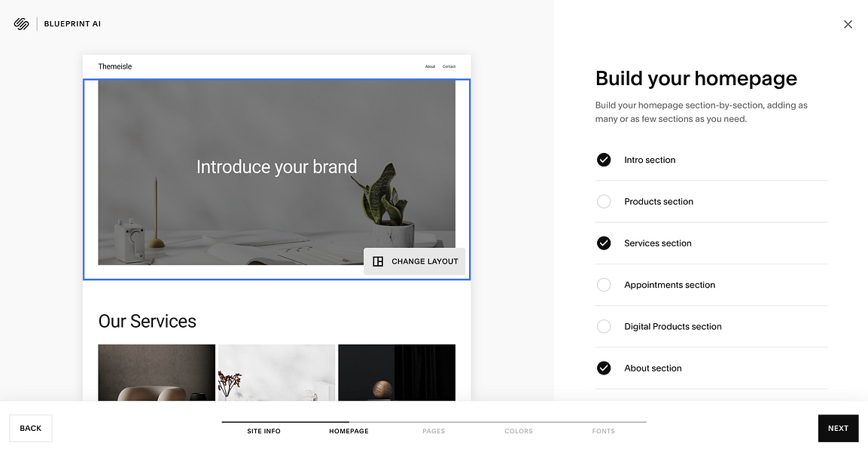Click the layout grid icon on Change Layout
The width and height of the screenshot is (868, 452).
377,261
